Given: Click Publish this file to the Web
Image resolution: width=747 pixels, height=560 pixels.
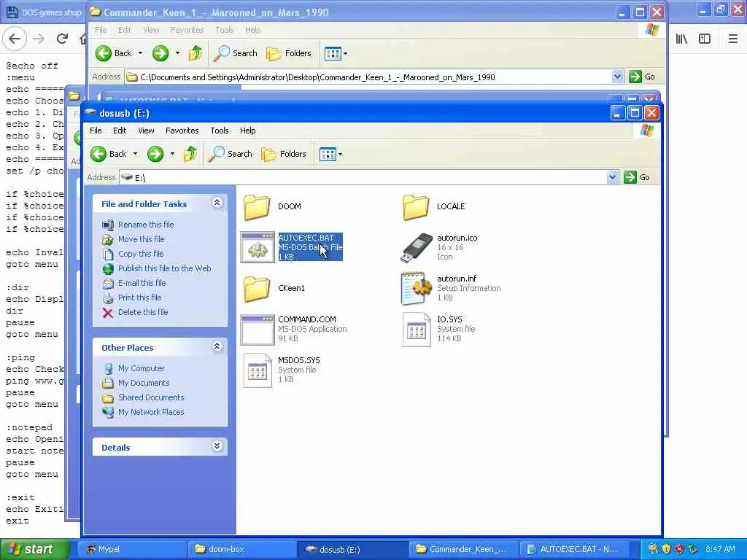Looking at the screenshot, I should pyautogui.click(x=164, y=268).
